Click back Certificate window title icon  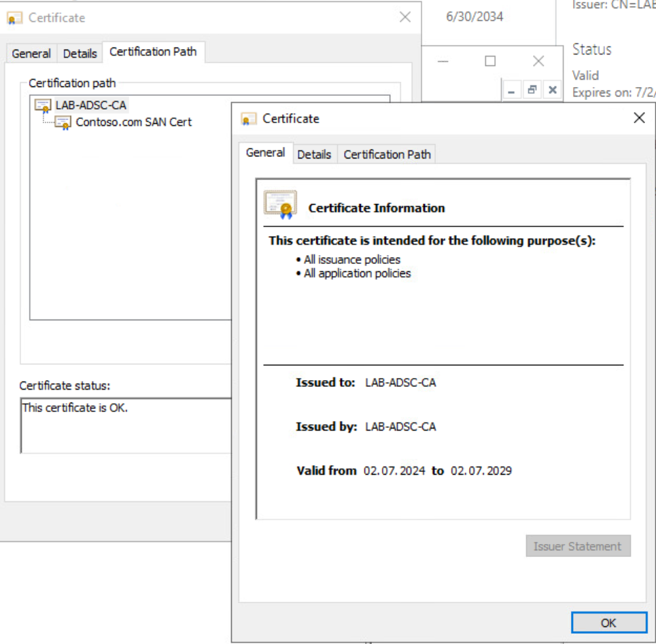point(14,18)
